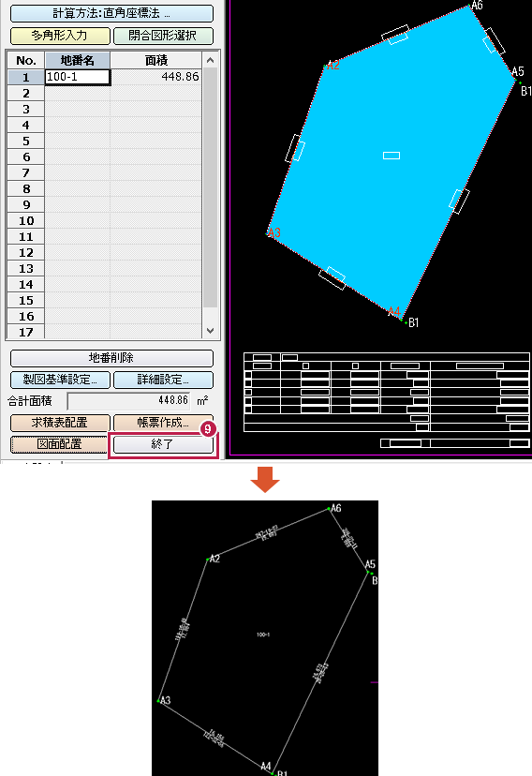This screenshot has height=776, width=532.
Task: Click the 計算方法:直角座標法 button
Action: click(111, 13)
